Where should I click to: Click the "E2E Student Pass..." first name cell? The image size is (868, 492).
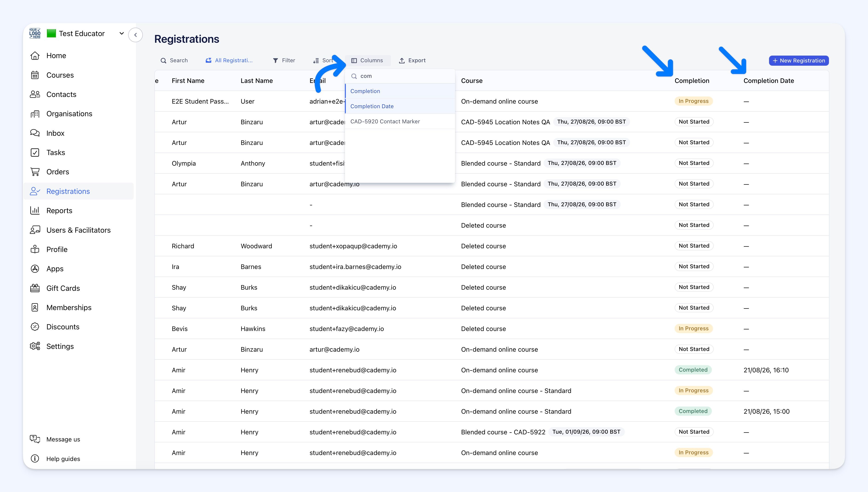[200, 101]
